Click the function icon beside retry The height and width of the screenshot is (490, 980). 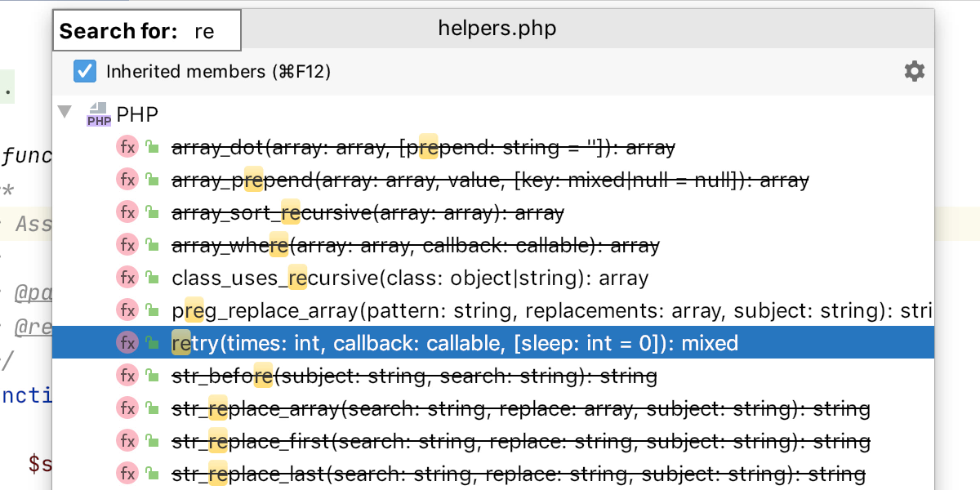click(x=127, y=343)
